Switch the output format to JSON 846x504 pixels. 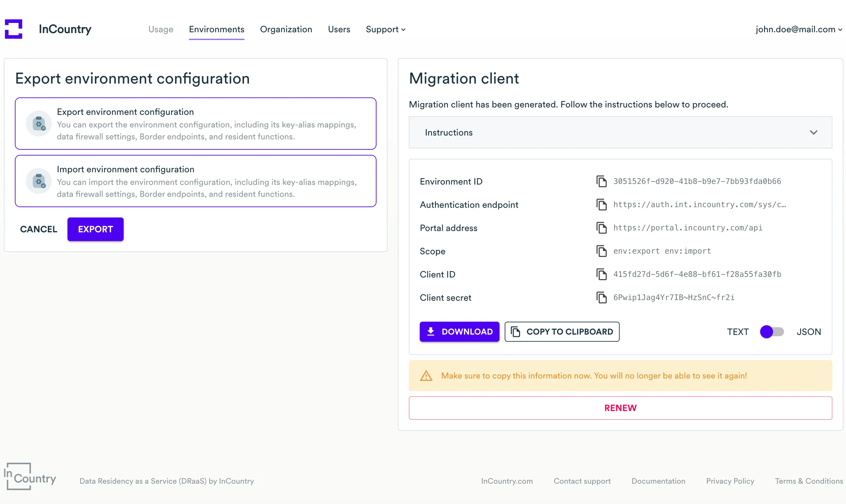pyautogui.click(x=772, y=332)
